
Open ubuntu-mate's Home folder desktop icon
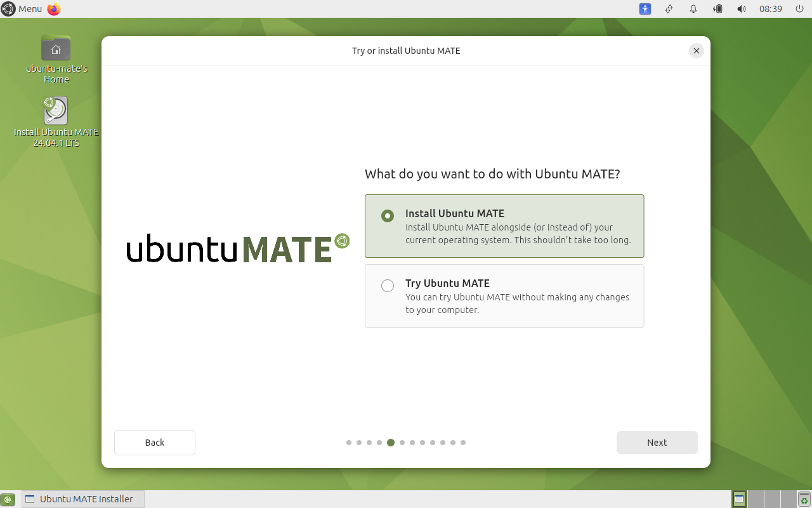coord(56,50)
